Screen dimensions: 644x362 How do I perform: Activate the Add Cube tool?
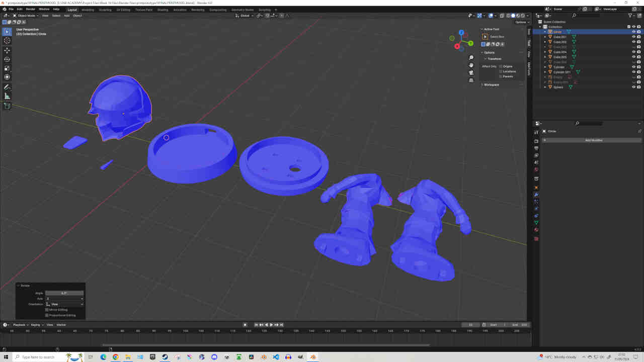coord(7,106)
